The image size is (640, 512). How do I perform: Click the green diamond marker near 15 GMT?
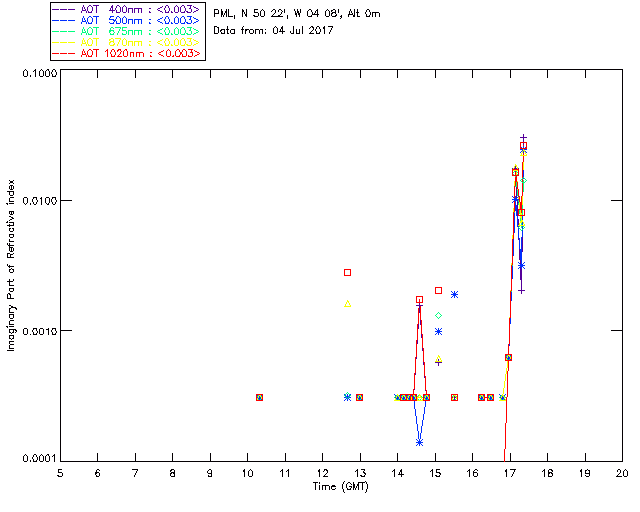[438, 316]
